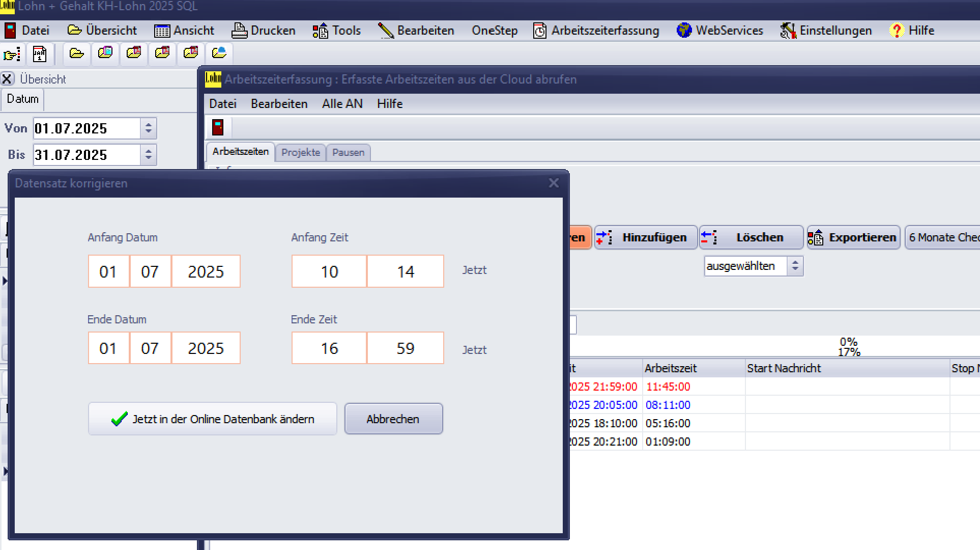Open the Ansicht menu

184,31
